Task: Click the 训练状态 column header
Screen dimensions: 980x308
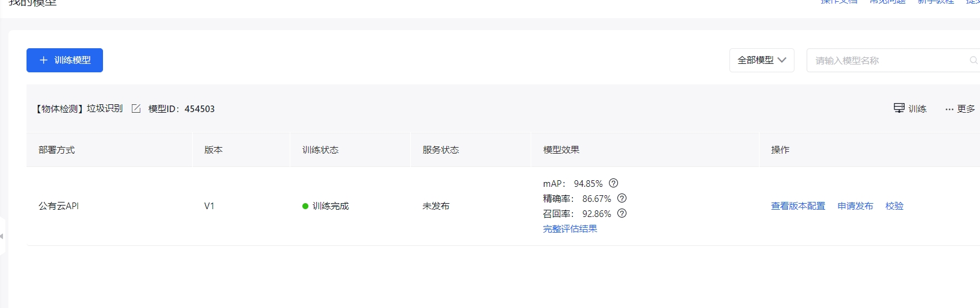Action: (x=320, y=149)
